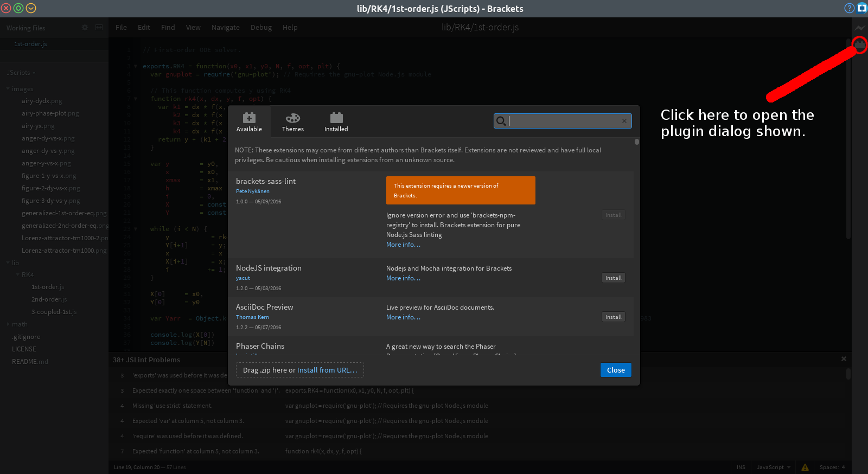Screen dimensions: 868x474
Task: Open the JavaScript language mode dropdown
Action: tap(774, 467)
